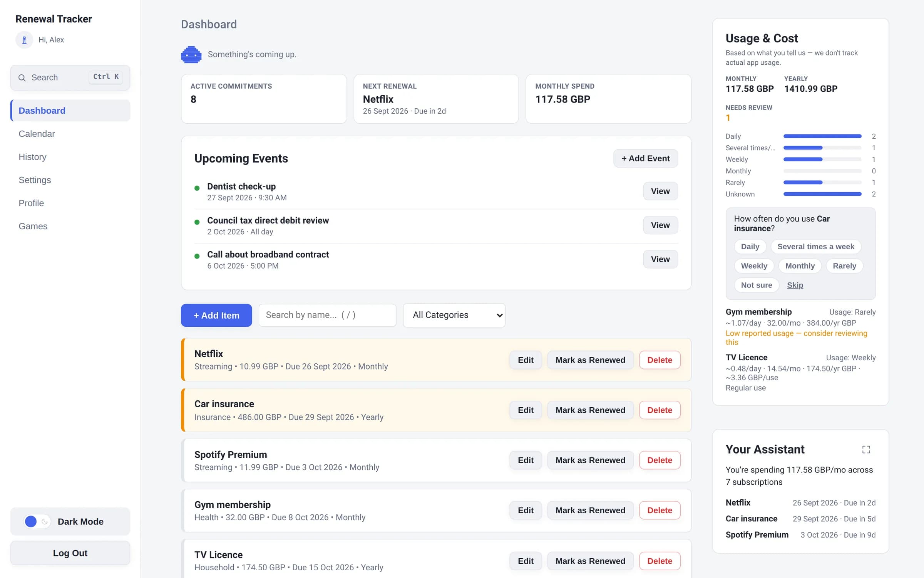This screenshot has height=578, width=924.
Task: Open the All Categories dropdown
Action: (x=454, y=315)
